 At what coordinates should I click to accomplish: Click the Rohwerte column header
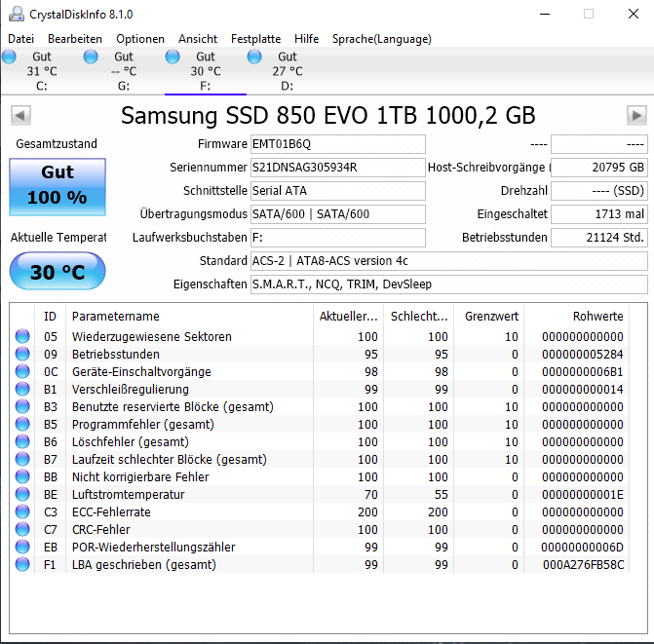[576, 317]
